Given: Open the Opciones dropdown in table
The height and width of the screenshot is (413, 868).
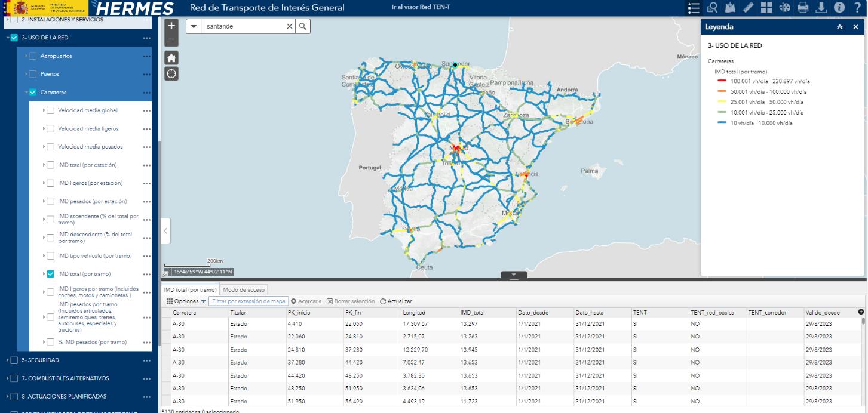Looking at the screenshot, I should pos(186,301).
